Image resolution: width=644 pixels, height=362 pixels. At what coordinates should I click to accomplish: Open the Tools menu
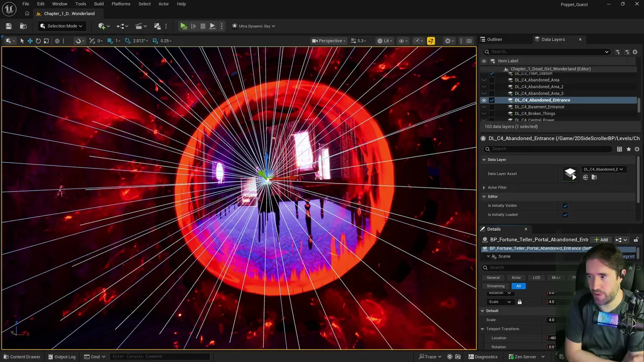pyautogui.click(x=80, y=4)
